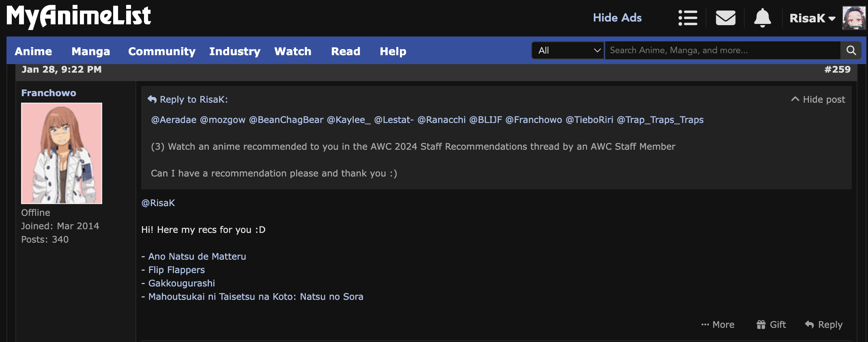Click into the anime search field

[x=722, y=50]
